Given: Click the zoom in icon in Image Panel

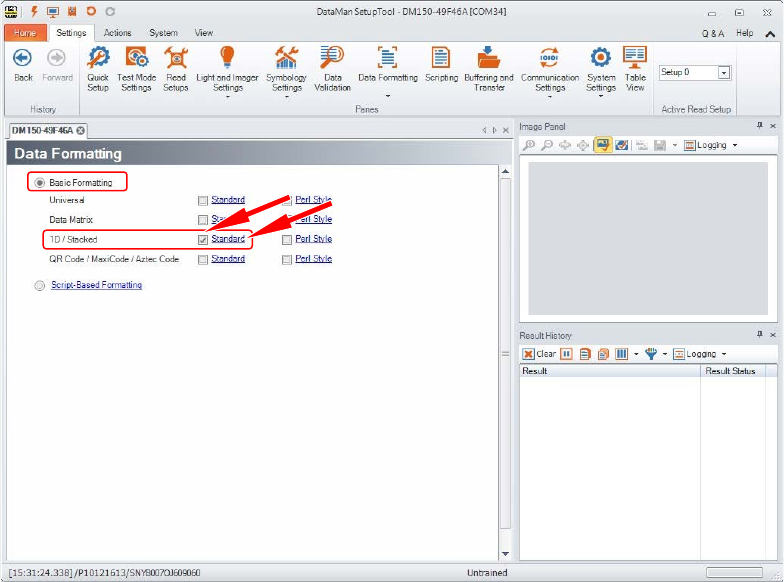Looking at the screenshot, I should (528, 145).
